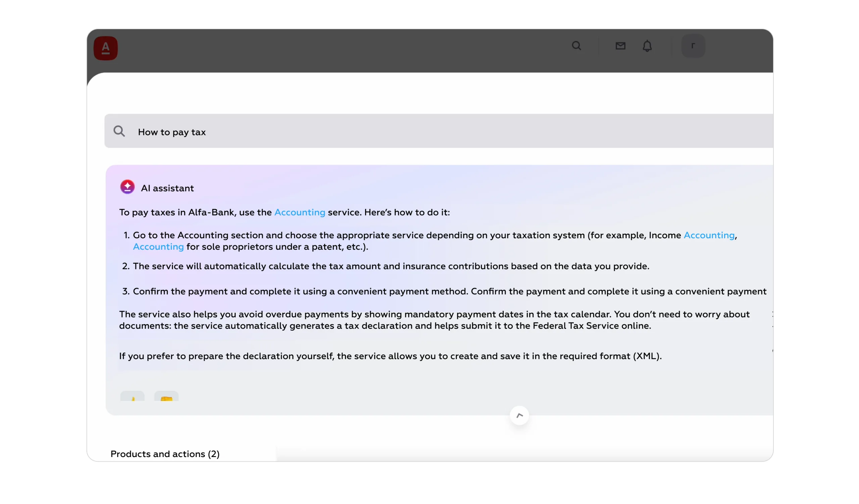
Task: Open messages via the envelope icon
Action: pyautogui.click(x=620, y=46)
